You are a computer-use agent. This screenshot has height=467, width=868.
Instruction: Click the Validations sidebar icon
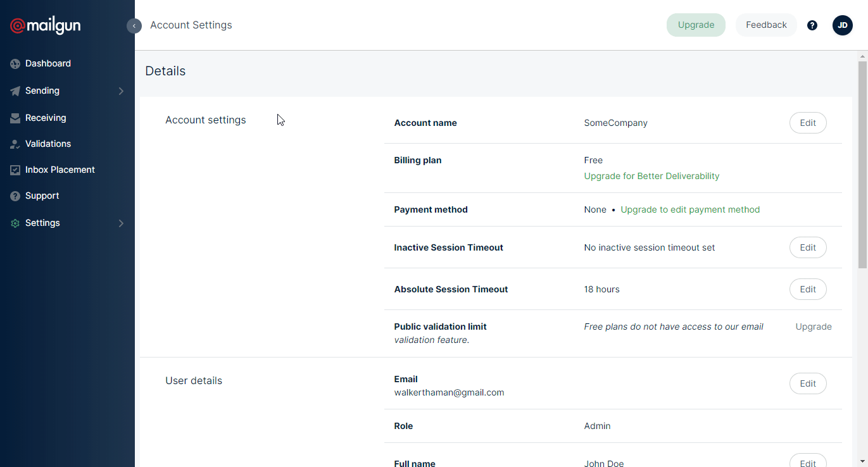pyautogui.click(x=15, y=144)
